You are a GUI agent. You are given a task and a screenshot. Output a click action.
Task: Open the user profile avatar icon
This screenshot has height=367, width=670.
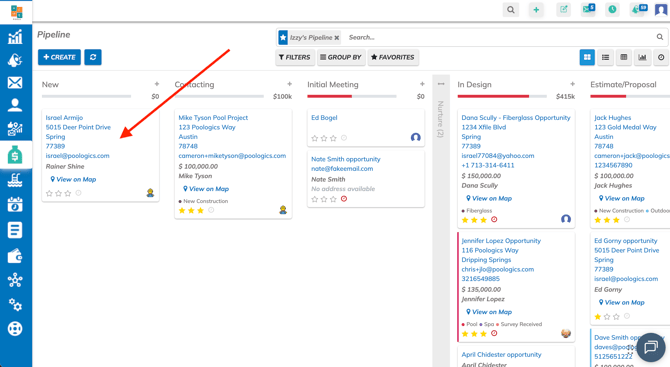click(x=661, y=9)
